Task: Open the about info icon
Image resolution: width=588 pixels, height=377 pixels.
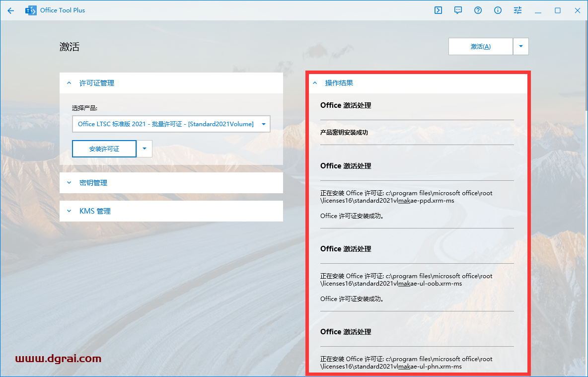Action: pyautogui.click(x=498, y=10)
